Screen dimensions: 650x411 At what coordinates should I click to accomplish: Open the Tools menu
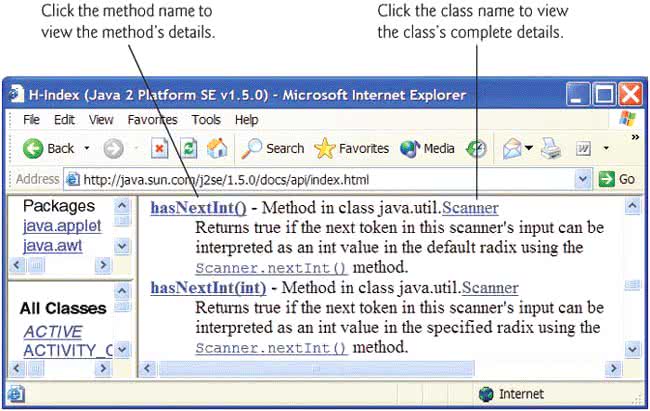click(x=206, y=120)
